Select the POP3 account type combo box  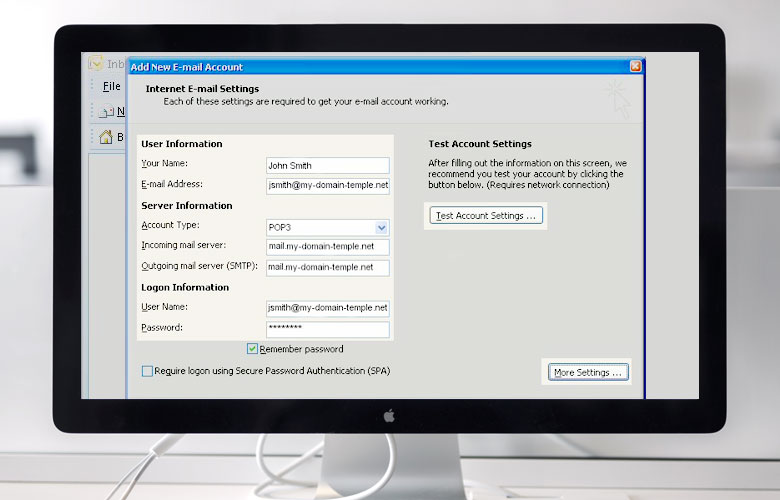pyautogui.click(x=320, y=228)
